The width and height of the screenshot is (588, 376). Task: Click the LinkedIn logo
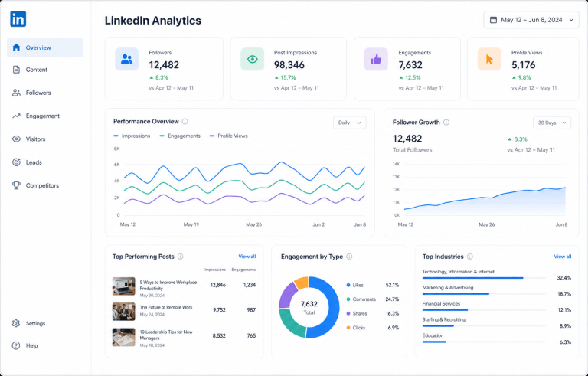pyautogui.click(x=18, y=19)
